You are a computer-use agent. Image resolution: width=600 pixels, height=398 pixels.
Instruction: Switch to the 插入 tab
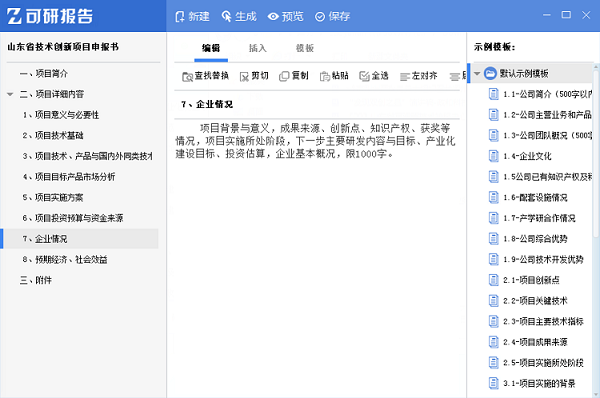pos(258,48)
